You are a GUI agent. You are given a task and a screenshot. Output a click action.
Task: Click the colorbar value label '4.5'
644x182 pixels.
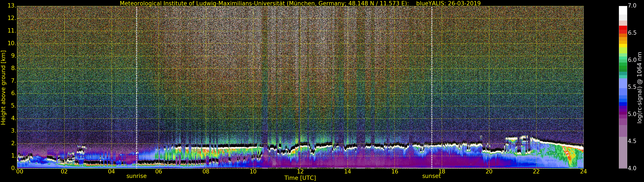coord(632,141)
